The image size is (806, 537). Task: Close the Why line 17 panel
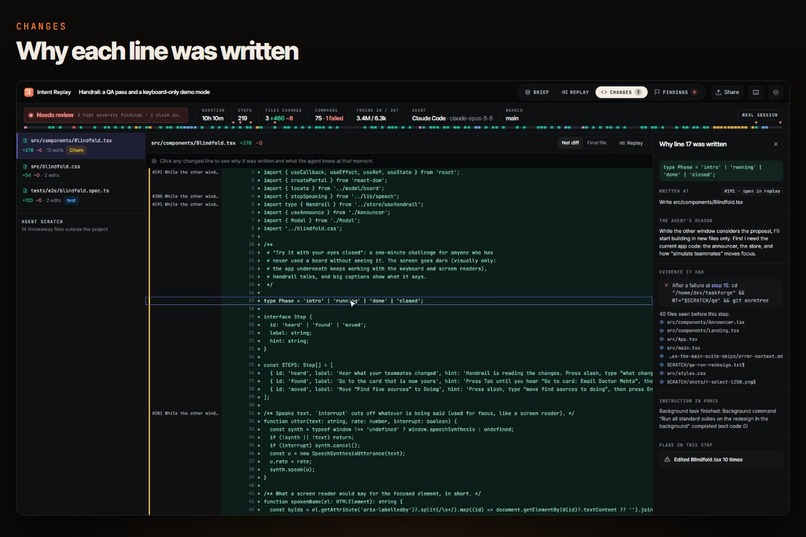[776, 144]
